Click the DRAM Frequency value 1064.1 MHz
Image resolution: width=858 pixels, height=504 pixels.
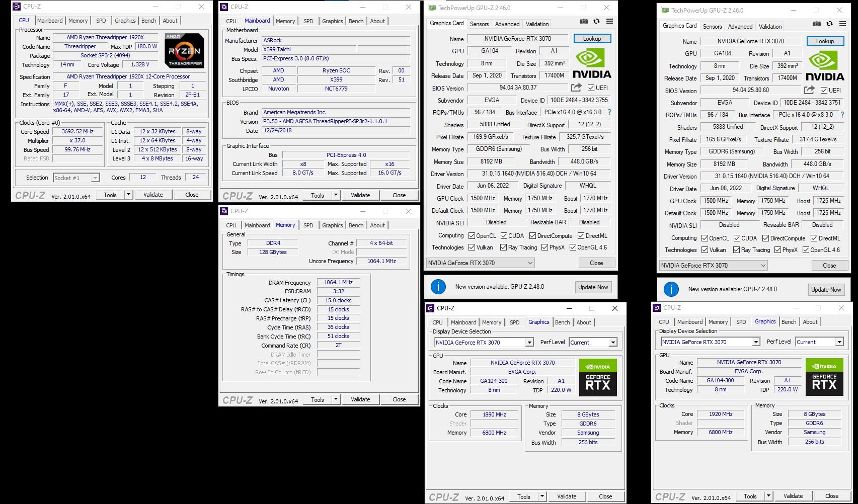338,282
